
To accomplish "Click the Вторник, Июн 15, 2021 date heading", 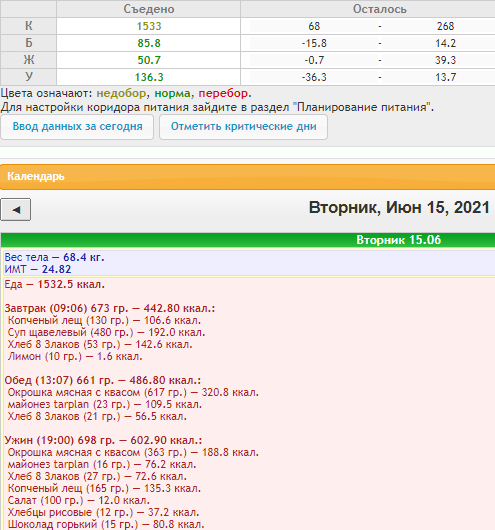I will pyautogui.click(x=399, y=207).
